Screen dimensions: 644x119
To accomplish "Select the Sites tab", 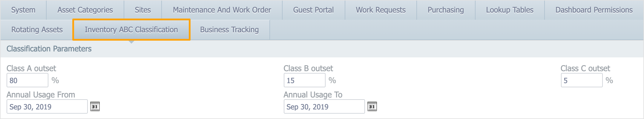I will [x=143, y=10].
